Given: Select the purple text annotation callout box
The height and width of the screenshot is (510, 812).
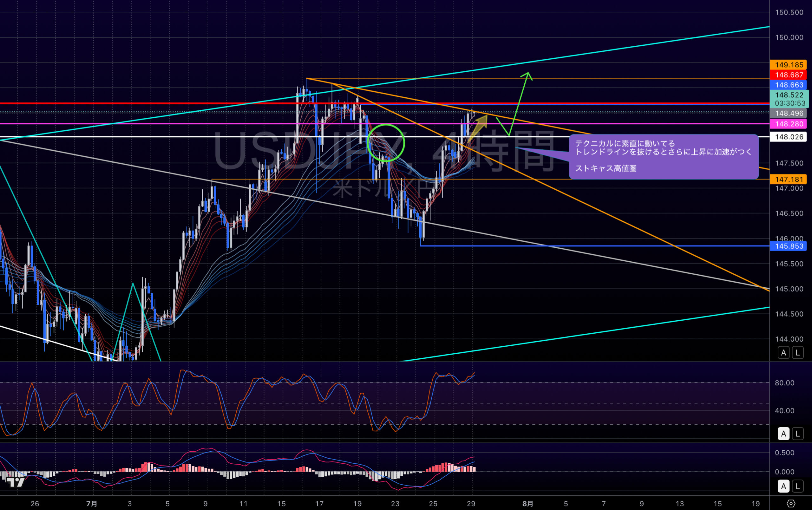Looking at the screenshot, I should pyautogui.click(x=663, y=156).
